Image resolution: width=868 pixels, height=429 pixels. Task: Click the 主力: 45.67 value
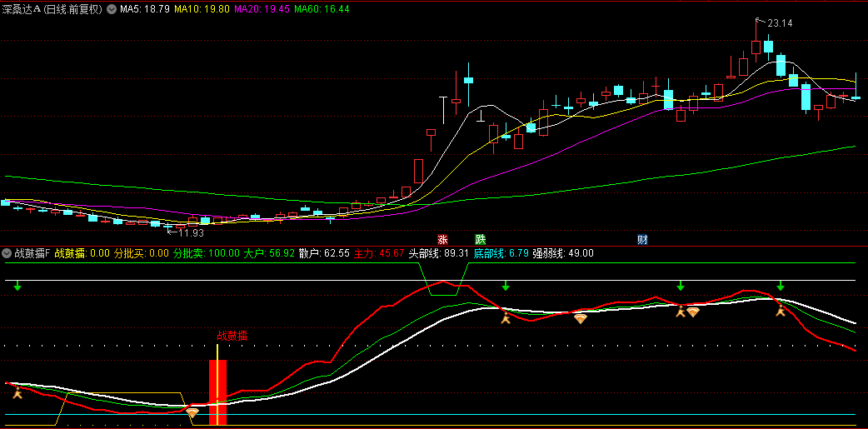pos(379,253)
